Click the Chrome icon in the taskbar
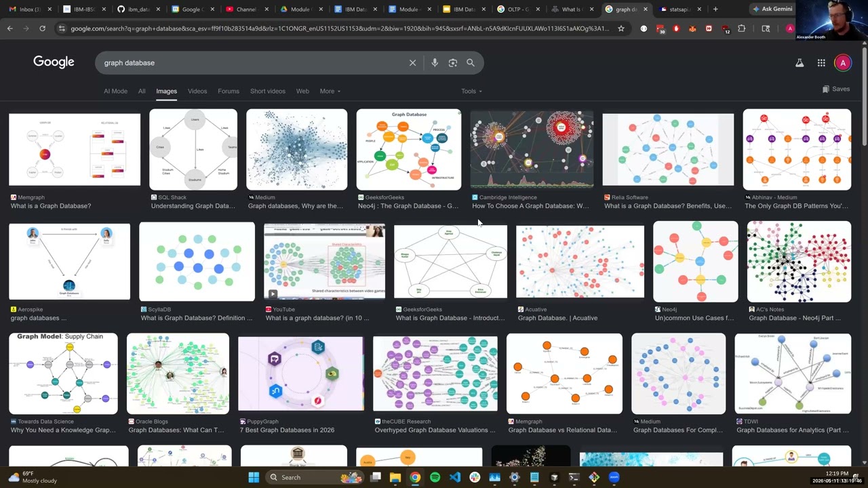This screenshot has width=868, height=488. (415, 477)
